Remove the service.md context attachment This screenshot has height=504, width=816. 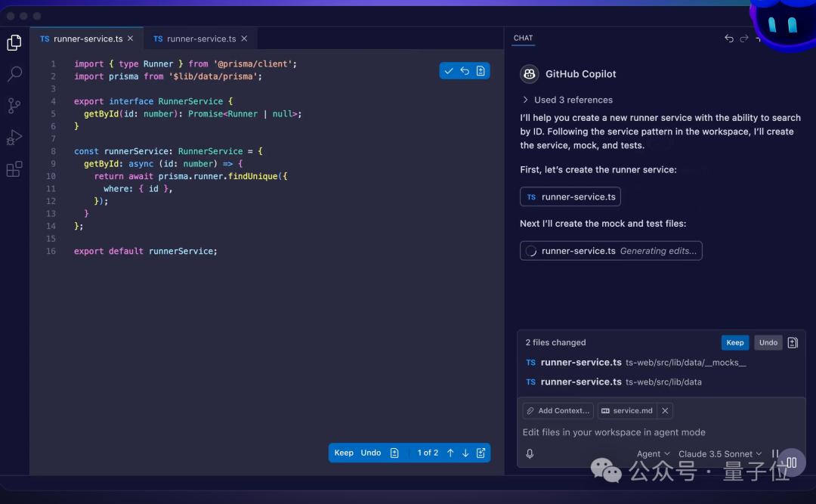pyautogui.click(x=664, y=410)
